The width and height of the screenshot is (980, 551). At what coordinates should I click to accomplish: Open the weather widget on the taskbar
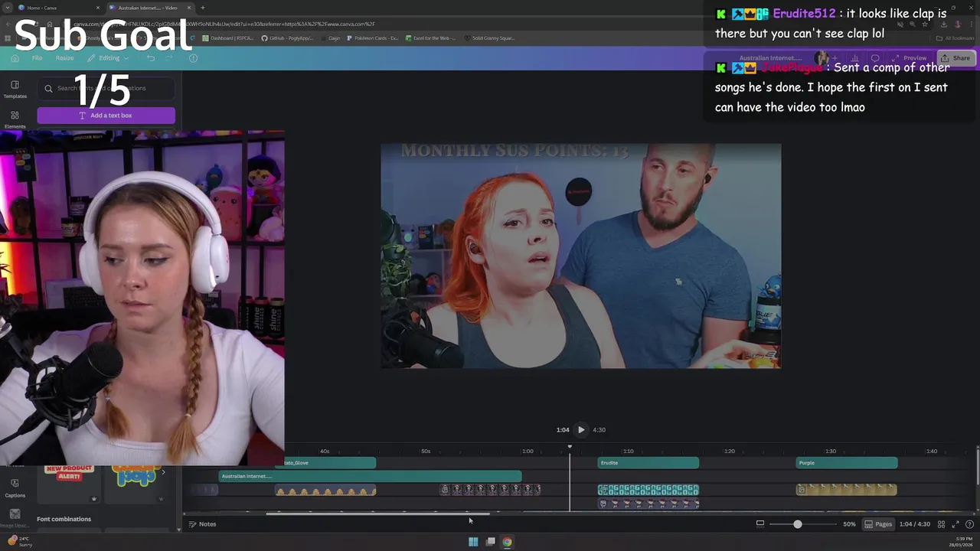[19, 542]
